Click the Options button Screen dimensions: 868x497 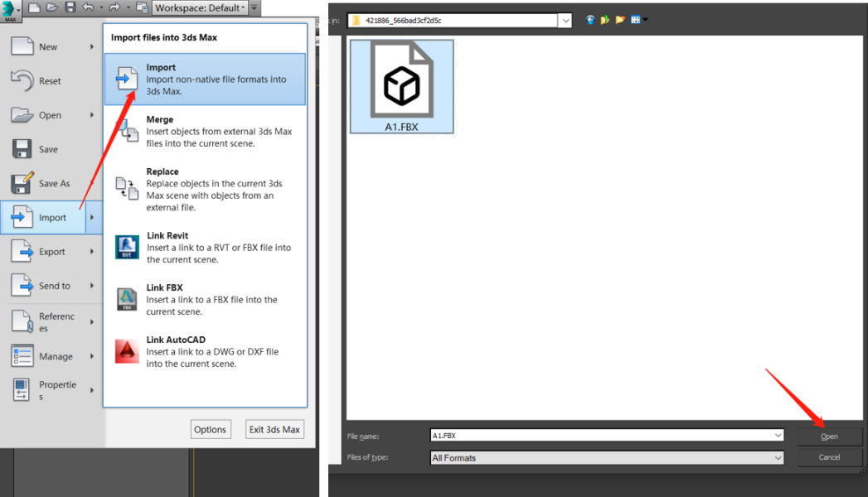pos(211,430)
